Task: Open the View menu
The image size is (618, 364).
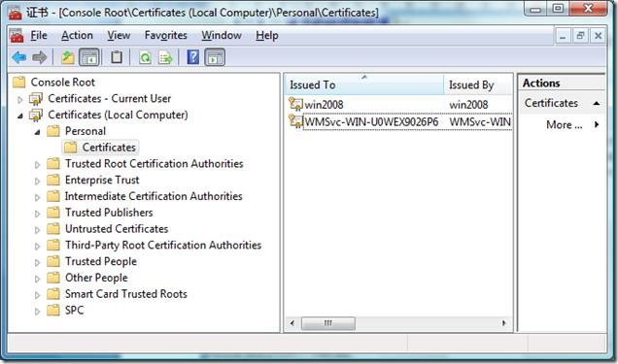Action: (x=119, y=35)
